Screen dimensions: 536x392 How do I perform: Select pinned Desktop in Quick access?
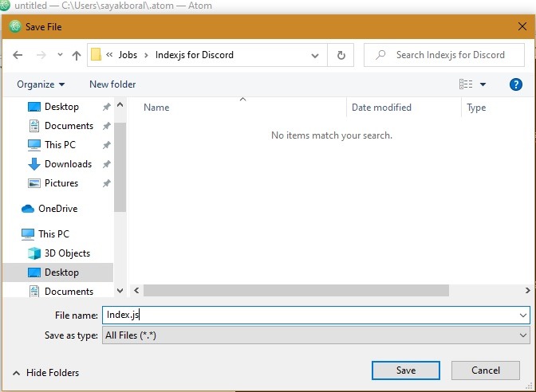coord(61,107)
